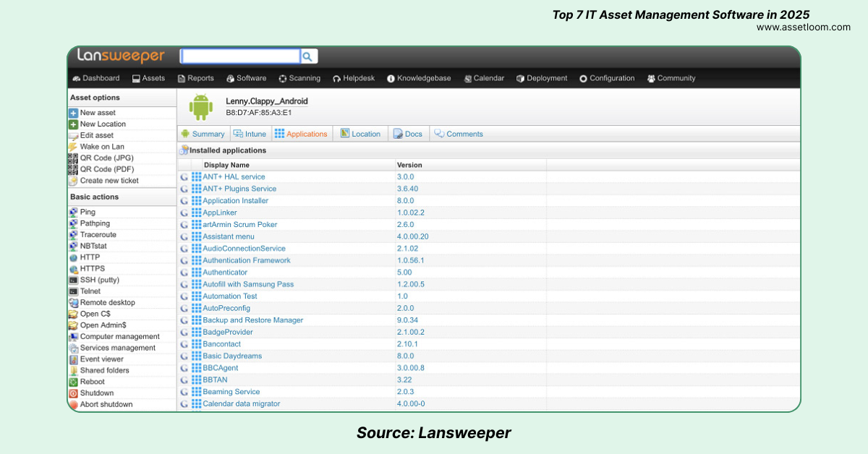Click the Android robot asset icon

[201, 107]
